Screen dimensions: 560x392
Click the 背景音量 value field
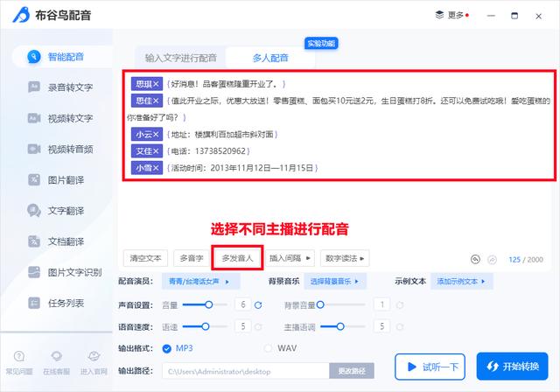[381, 304]
